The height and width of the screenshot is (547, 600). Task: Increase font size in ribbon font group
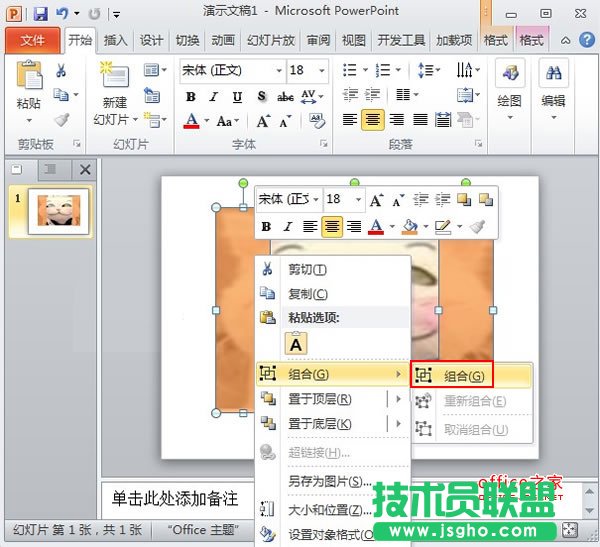click(x=263, y=121)
